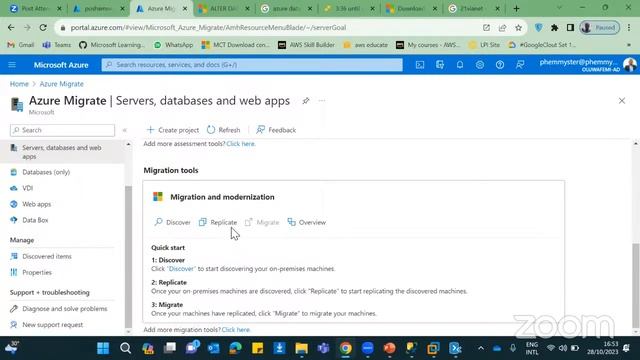Open Microsoft Teams from the taskbar

pos(323,348)
